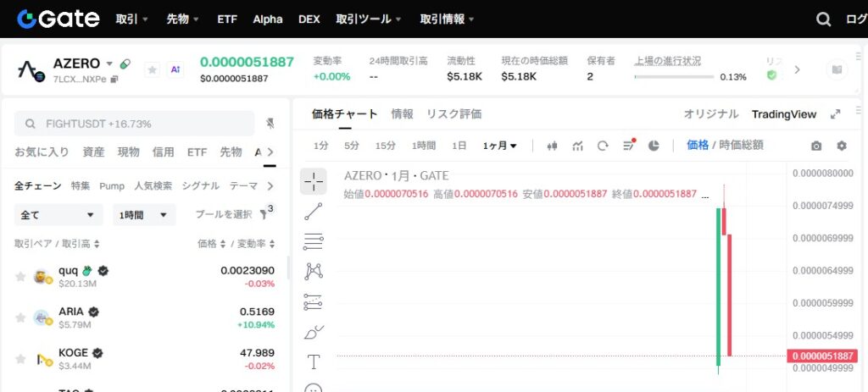Viewport: 868px width, 392px height.
Task: Select the 1分 timeframe
Action: (x=321, y=146)
